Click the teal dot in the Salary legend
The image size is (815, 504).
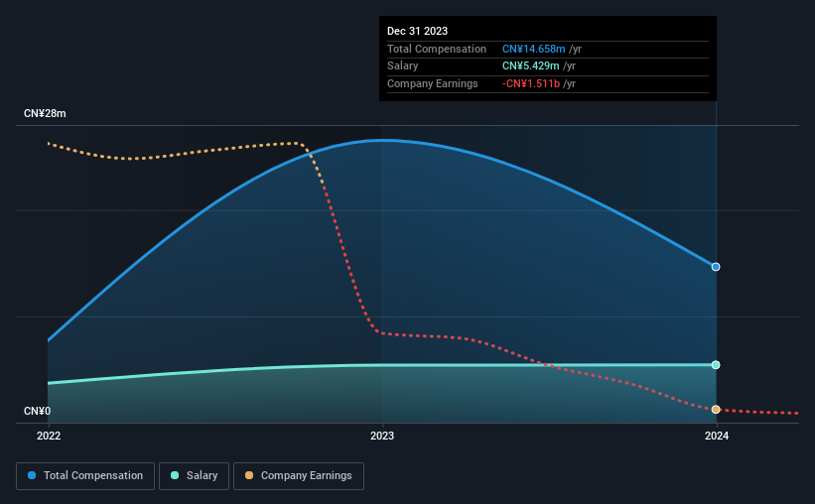tap(175, 475)
